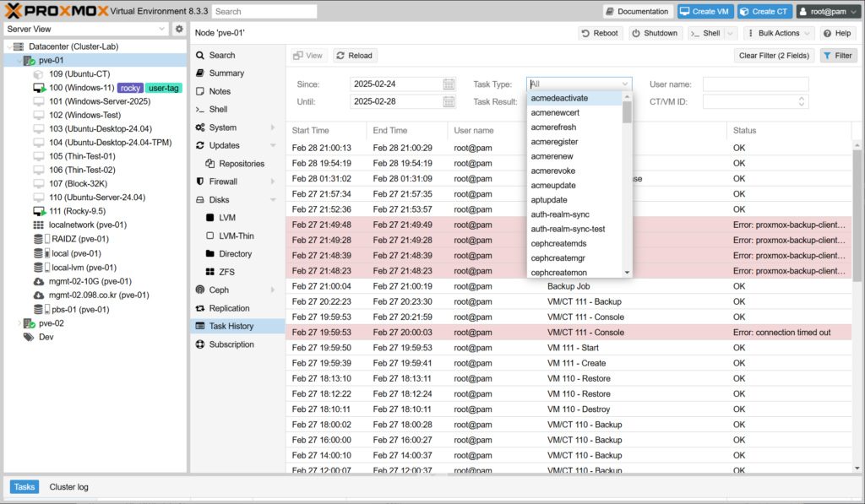Image resolution: width=865 pixels, height=504 pixels.
Task: Open the Until date calendar picker
Action: point(449,101)
